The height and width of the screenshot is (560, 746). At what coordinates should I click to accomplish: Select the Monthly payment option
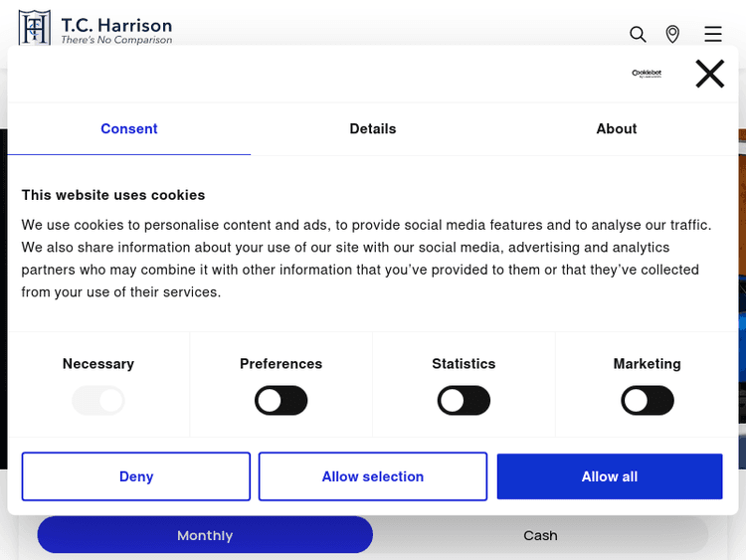(205, 535)
